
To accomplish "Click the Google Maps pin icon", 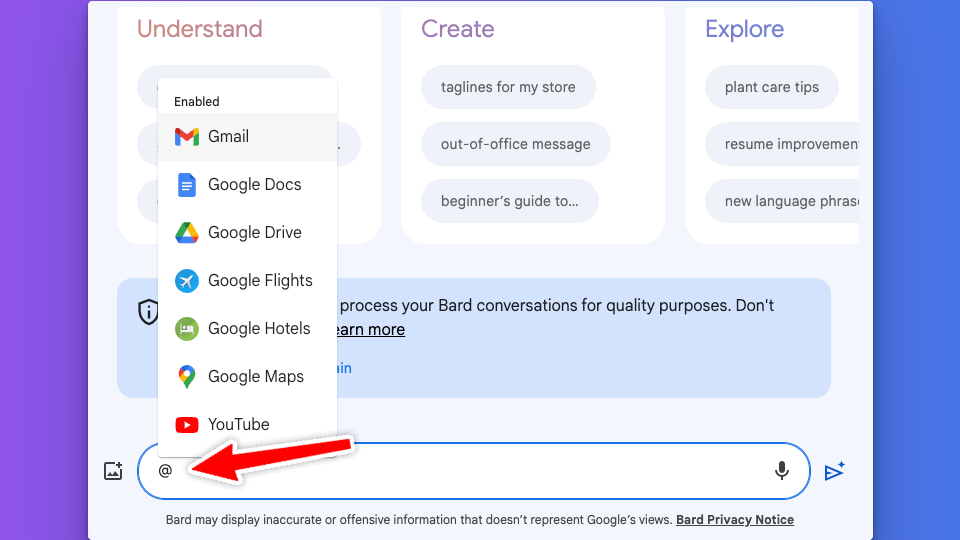I will coord(187,377).
